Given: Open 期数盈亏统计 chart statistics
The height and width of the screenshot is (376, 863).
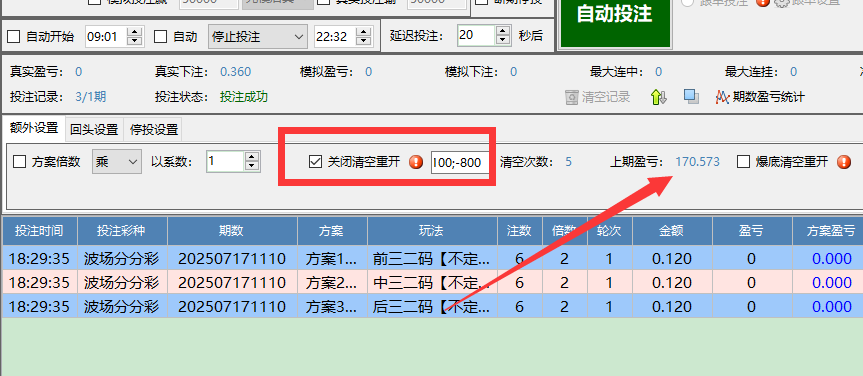Looking at the screenshot, I should click(760, 97).
